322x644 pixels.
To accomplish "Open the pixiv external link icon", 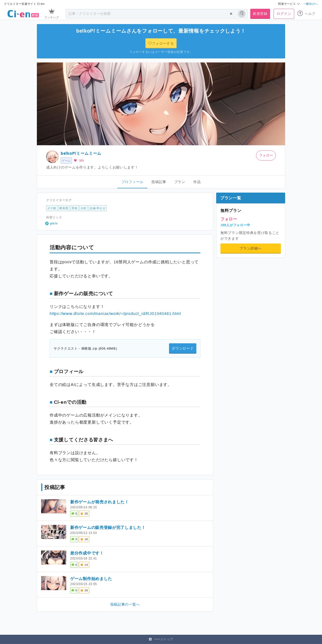I will (47, 223).
